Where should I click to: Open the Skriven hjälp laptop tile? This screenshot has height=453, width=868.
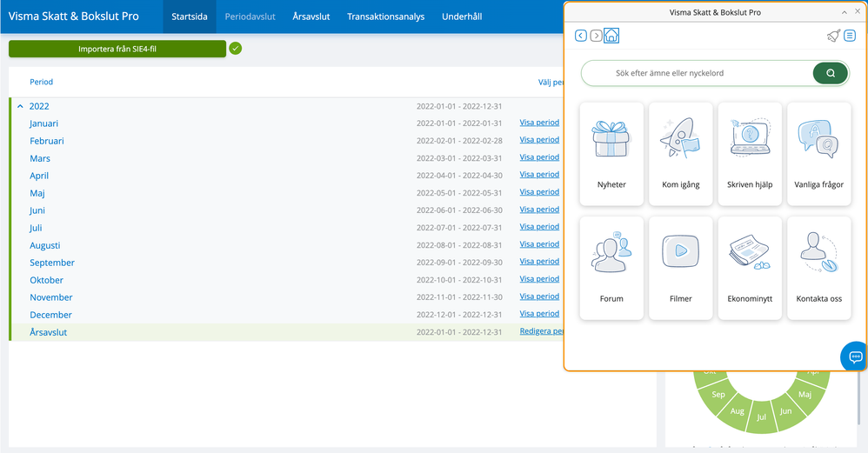750,154
